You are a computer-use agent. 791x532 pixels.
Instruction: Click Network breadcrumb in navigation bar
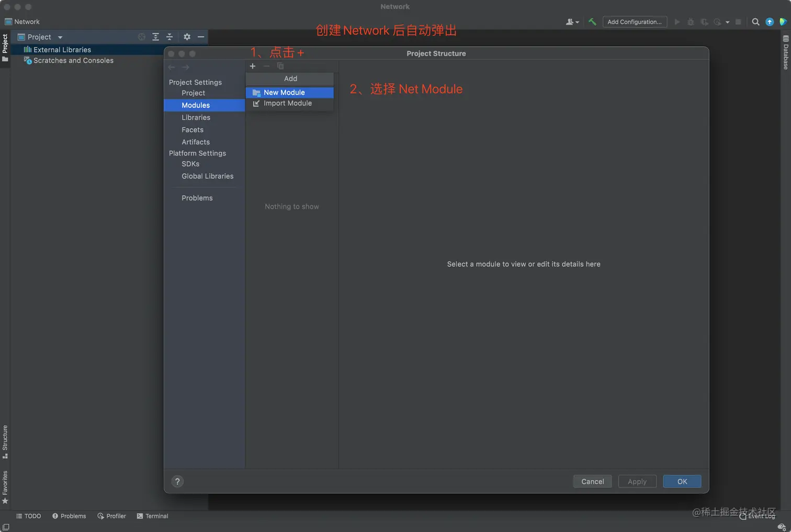[x=22, y=22]
